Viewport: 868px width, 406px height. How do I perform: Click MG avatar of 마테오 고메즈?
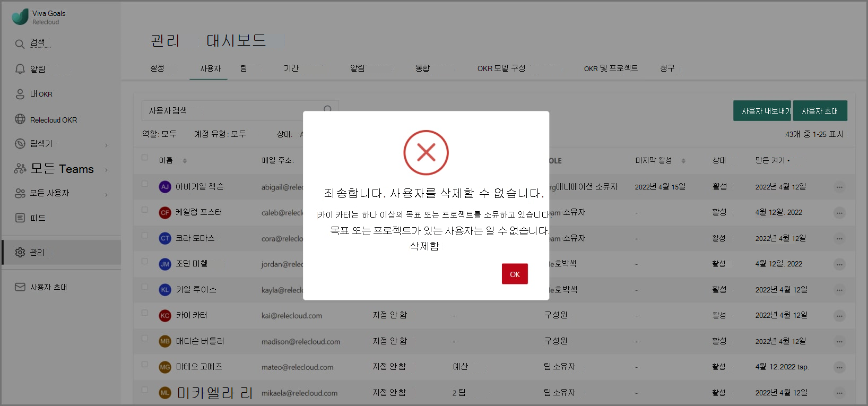[165, 367]
